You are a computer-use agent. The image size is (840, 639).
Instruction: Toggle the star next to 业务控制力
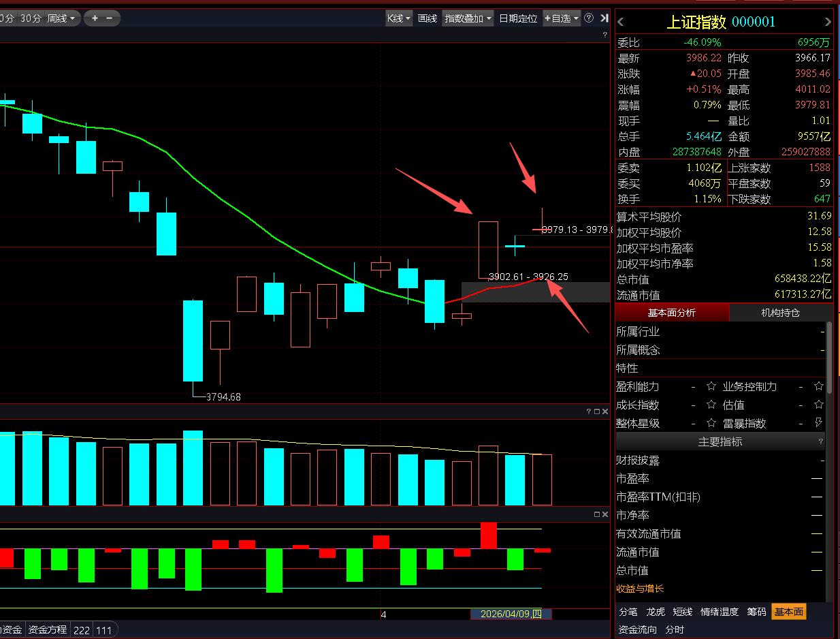[818, 386]
